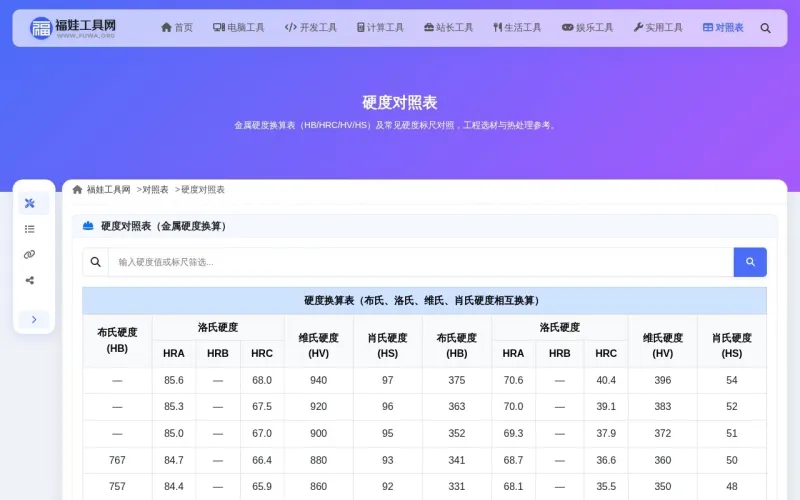Click the cell with value 66.4

262,460
